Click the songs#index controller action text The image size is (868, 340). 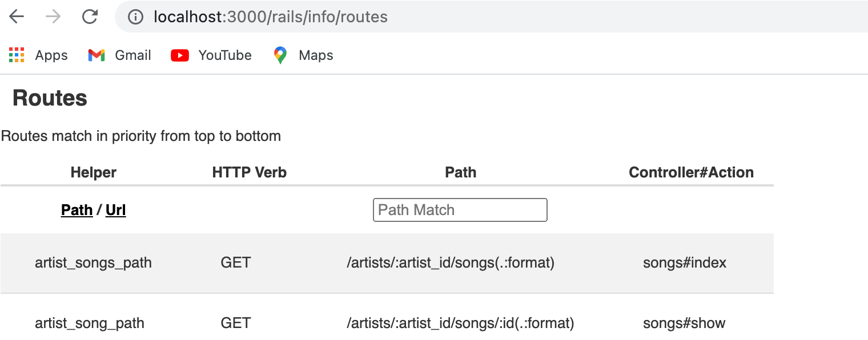click(683, 263)
